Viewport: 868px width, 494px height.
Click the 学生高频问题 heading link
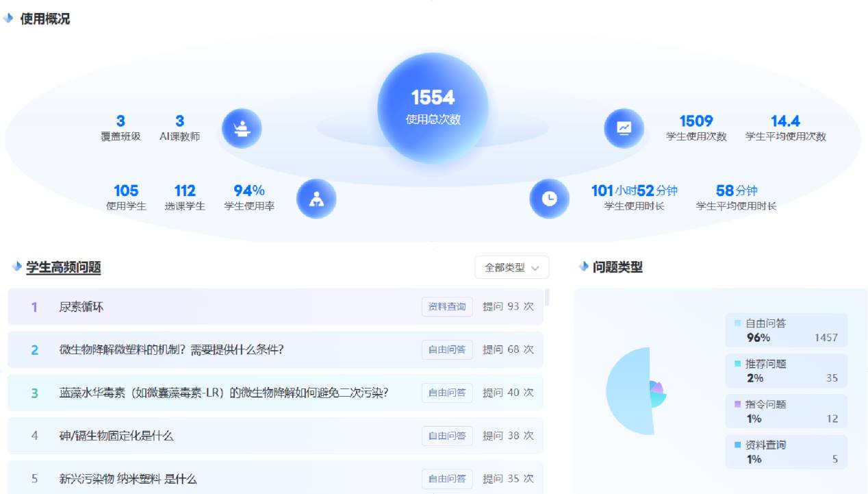click(x=63, y=267)
